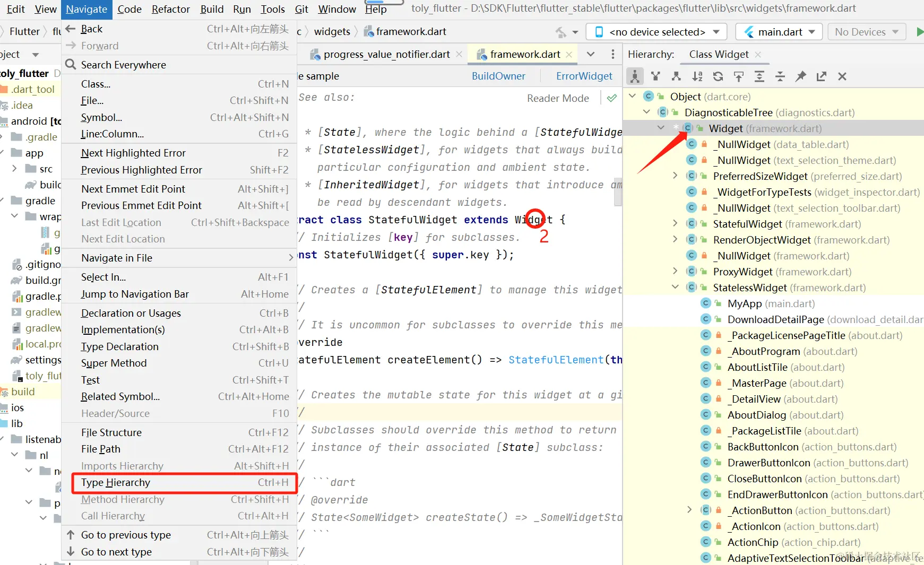Click Autoscroll to Source icon in Hierarchy
Screen dimensions: 924x565
click(738, 76)
